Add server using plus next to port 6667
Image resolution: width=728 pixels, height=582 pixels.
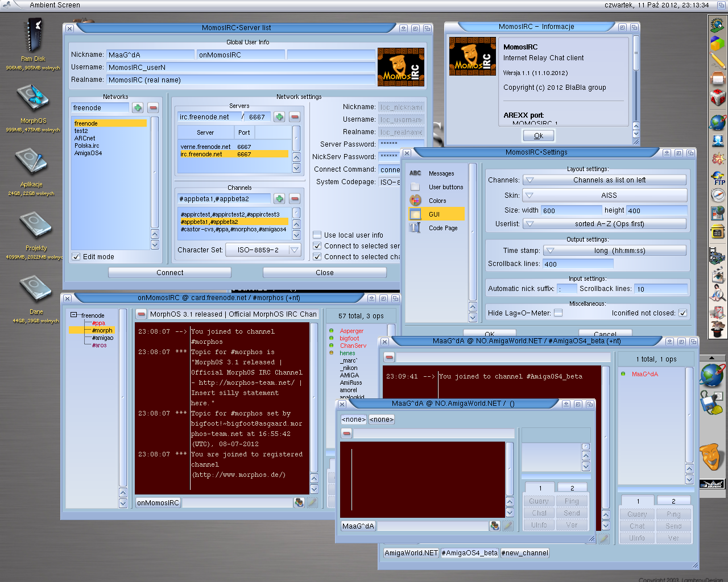tap(279, 117)
